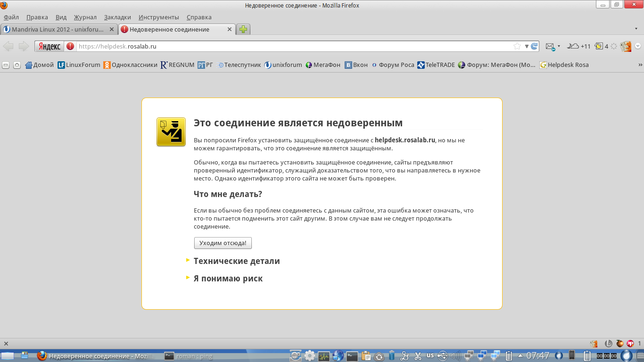Click the second small bookmarks toolbar plus icon

17,65
